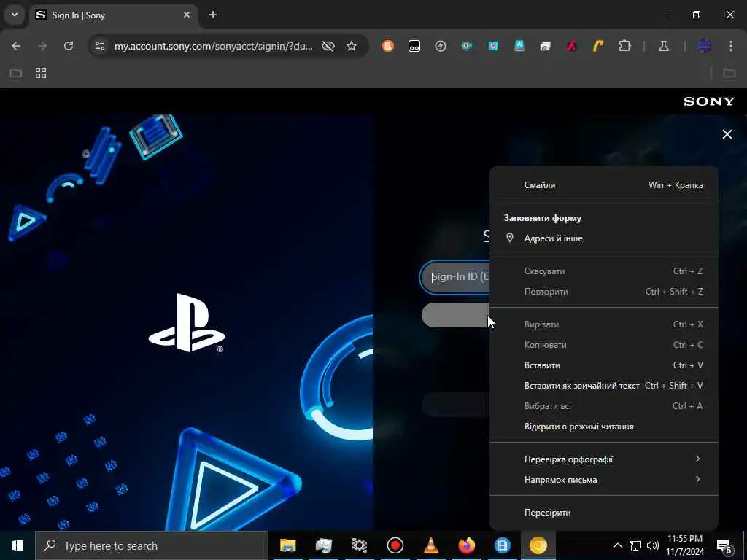Open site information icon in address bar
747x560 pixels.
(x=99, y=46)
